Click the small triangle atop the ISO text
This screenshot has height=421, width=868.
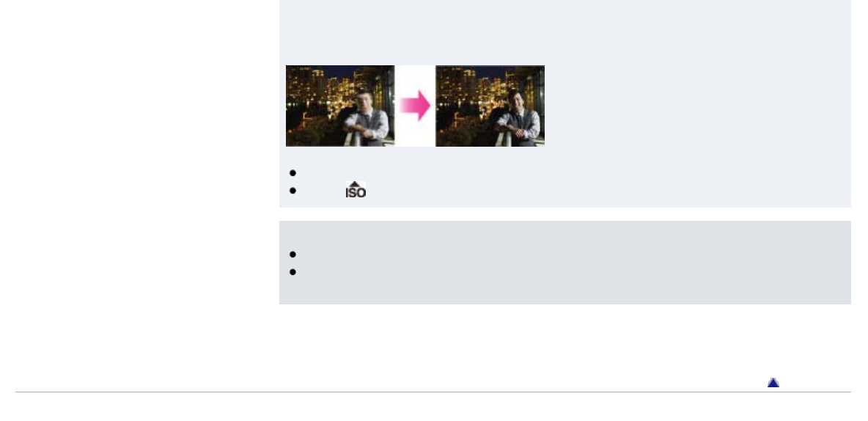click(356, 184)
